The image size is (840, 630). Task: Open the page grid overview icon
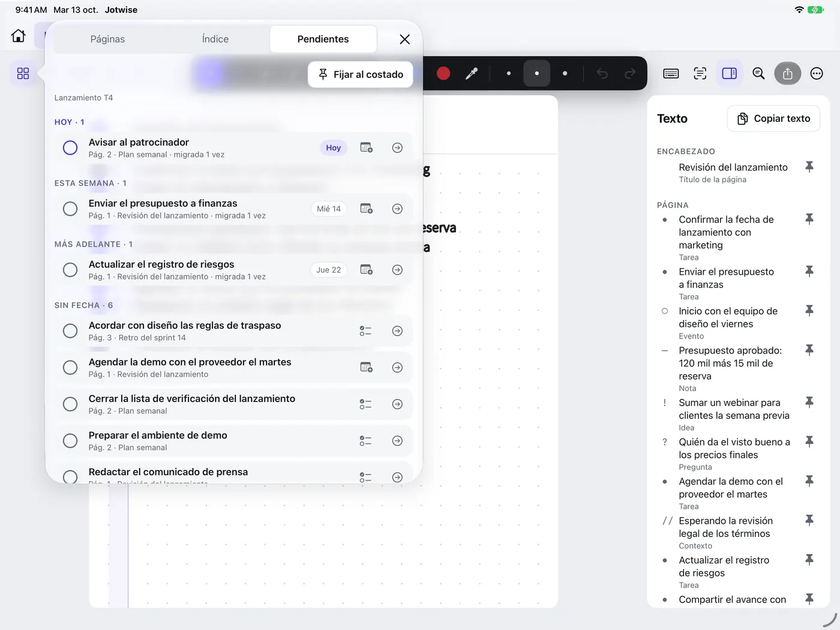[23, 73]
